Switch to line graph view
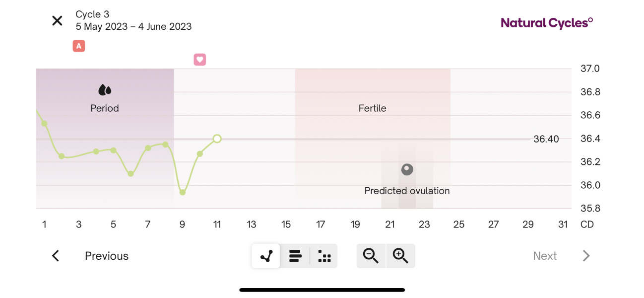Image resolution: width=644 pixels, height=298 pixels. [266, 256]
